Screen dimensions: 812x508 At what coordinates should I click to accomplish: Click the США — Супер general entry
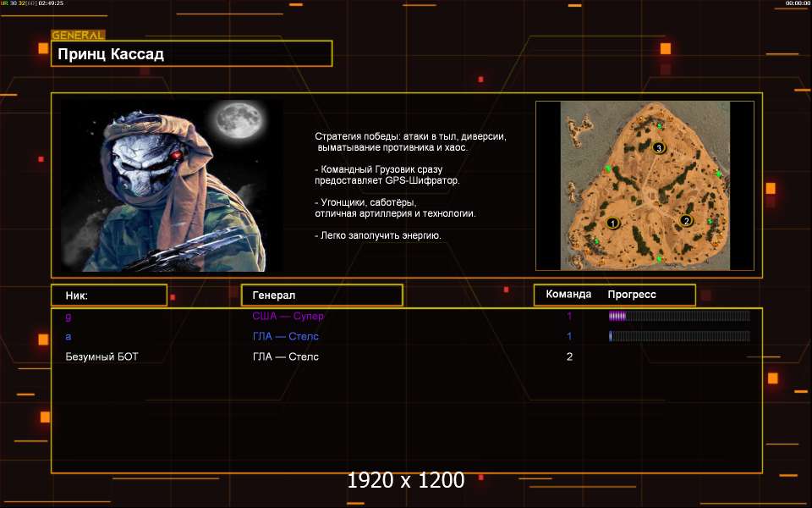point(288,316)
